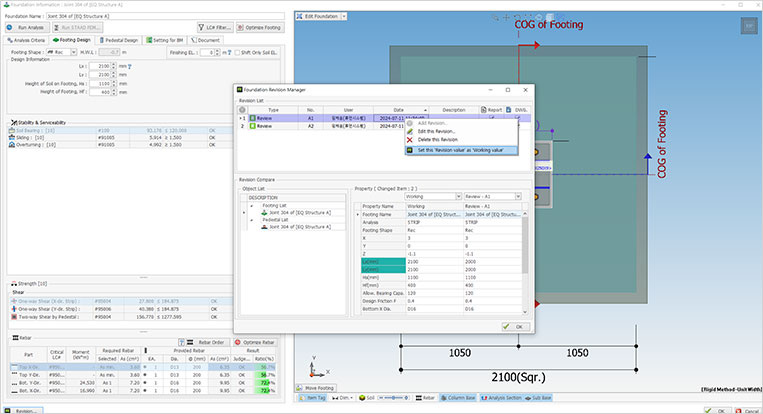Choose 'Edit this Revision...' from context menu
This screenshot has height=414, width=763.
pos(436,131)
